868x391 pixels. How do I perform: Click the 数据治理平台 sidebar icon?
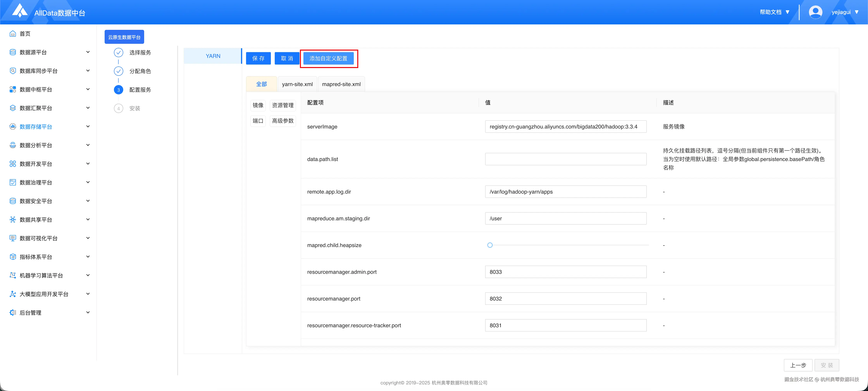pos(13,182)
